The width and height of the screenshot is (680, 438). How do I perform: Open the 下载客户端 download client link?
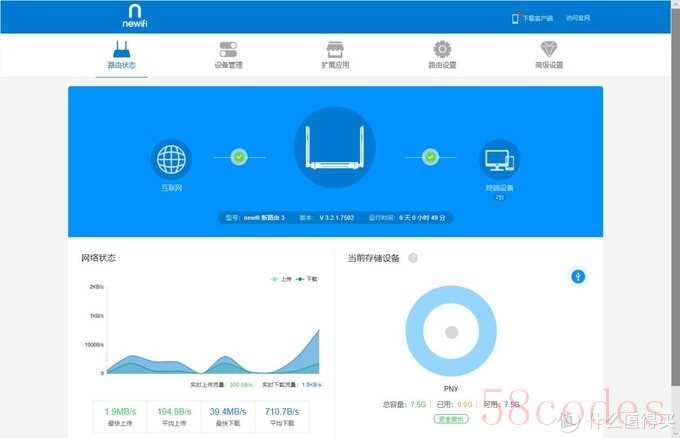[x=537, y=18]
